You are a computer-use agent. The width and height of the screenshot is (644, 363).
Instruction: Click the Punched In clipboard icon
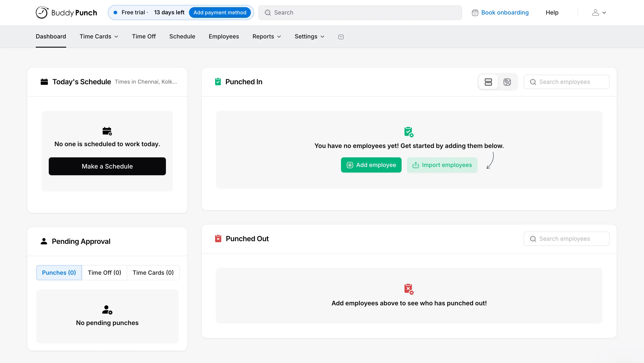pyautogui.click(x=218, y=82)
